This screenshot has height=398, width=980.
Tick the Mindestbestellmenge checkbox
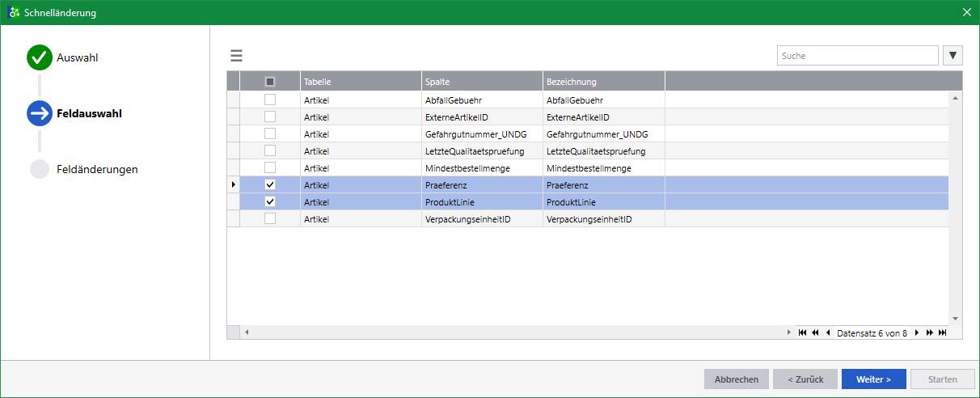[x=270, y=167]
